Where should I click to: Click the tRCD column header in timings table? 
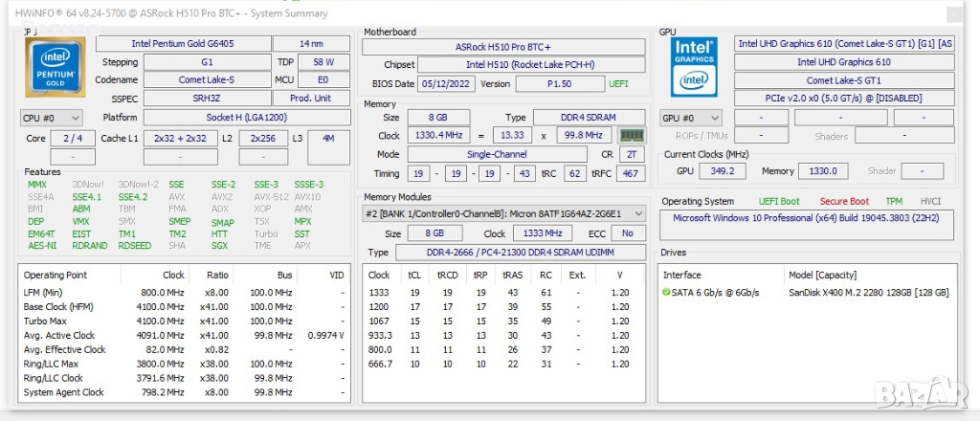point(447,275)
